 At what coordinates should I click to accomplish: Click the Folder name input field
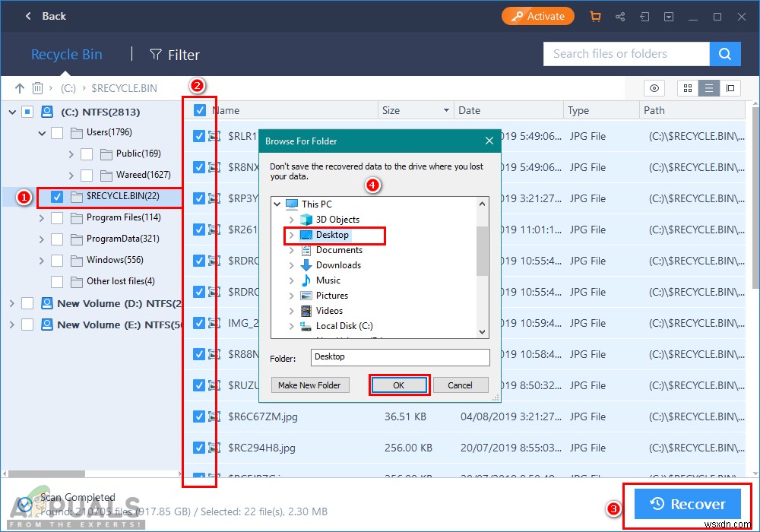[x=400, y=357]
